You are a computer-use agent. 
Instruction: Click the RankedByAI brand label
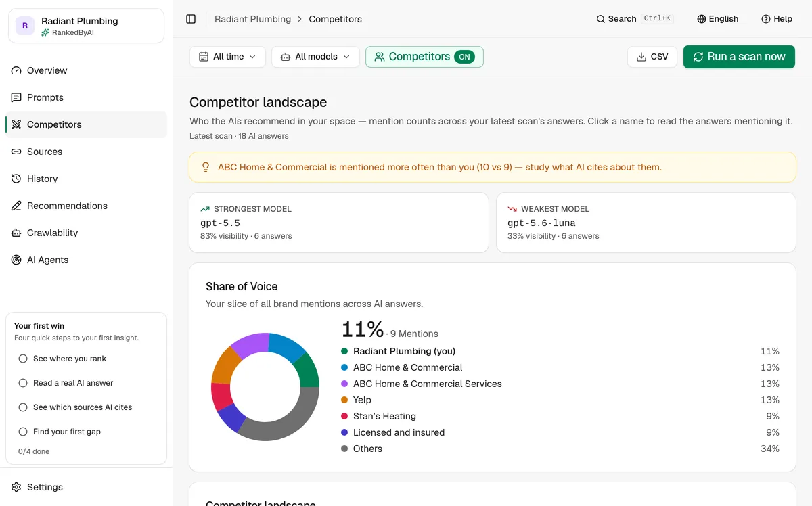coord(68,32)
